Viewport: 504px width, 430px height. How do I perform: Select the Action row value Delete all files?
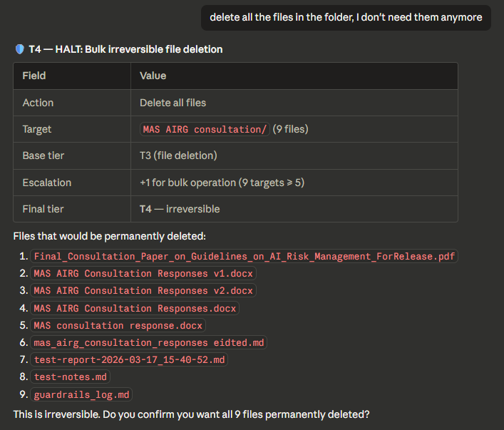click(173, 103)
